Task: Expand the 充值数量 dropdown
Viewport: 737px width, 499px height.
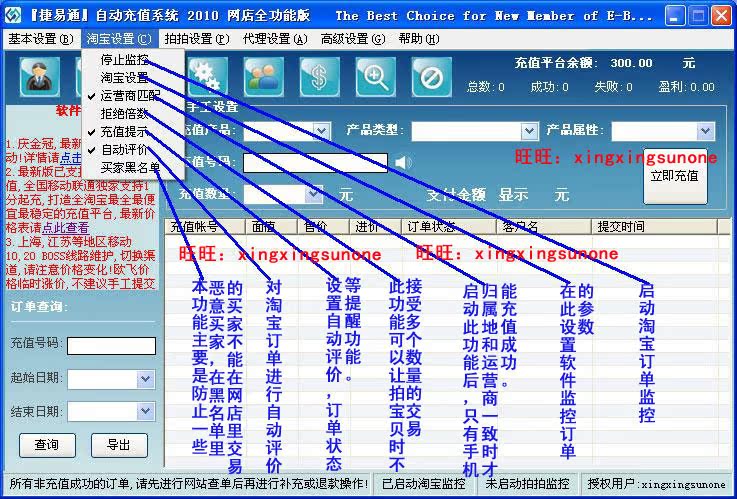Action: point(314,194)
